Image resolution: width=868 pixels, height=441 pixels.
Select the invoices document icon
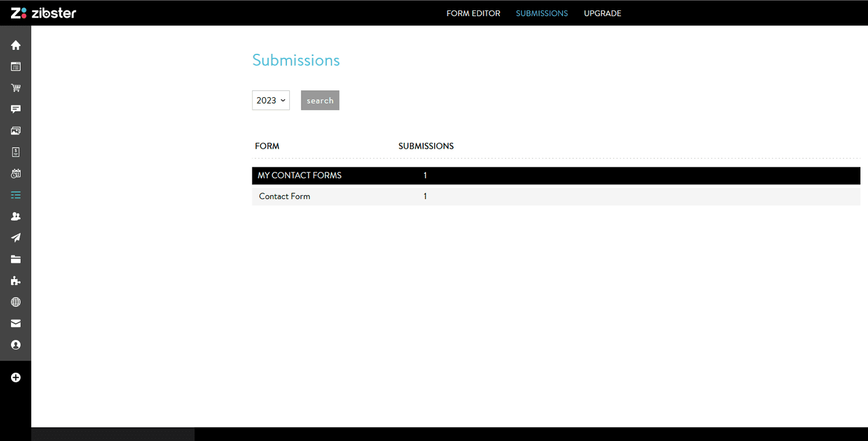coord(16,152)
